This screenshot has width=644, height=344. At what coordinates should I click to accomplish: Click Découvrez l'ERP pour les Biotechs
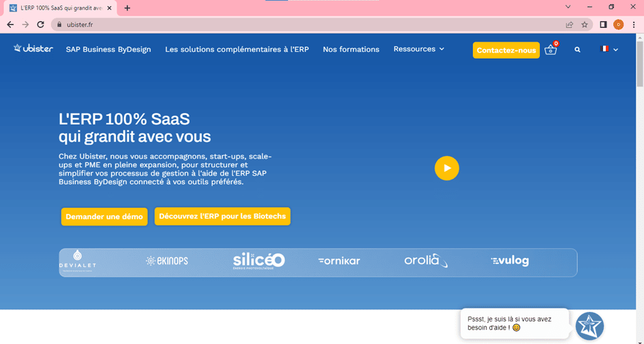pos(222,217)
